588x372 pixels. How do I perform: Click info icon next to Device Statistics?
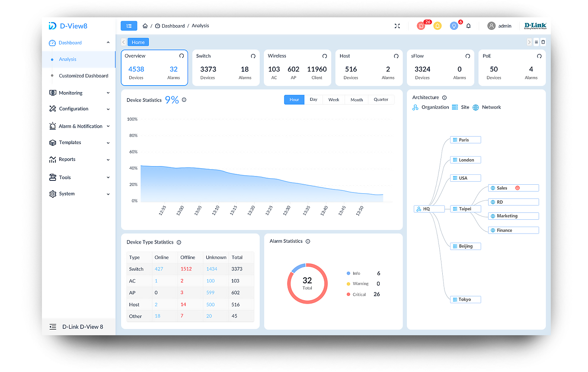coord(184,100)
